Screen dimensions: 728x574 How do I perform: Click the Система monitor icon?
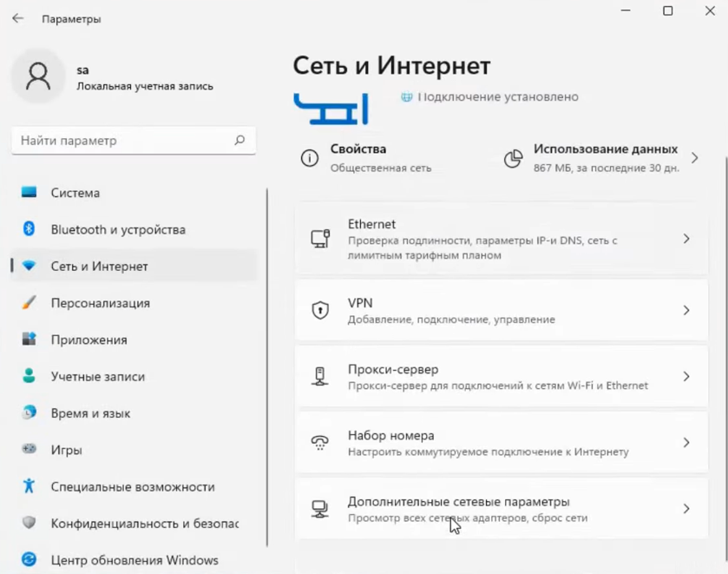[29, 192]
